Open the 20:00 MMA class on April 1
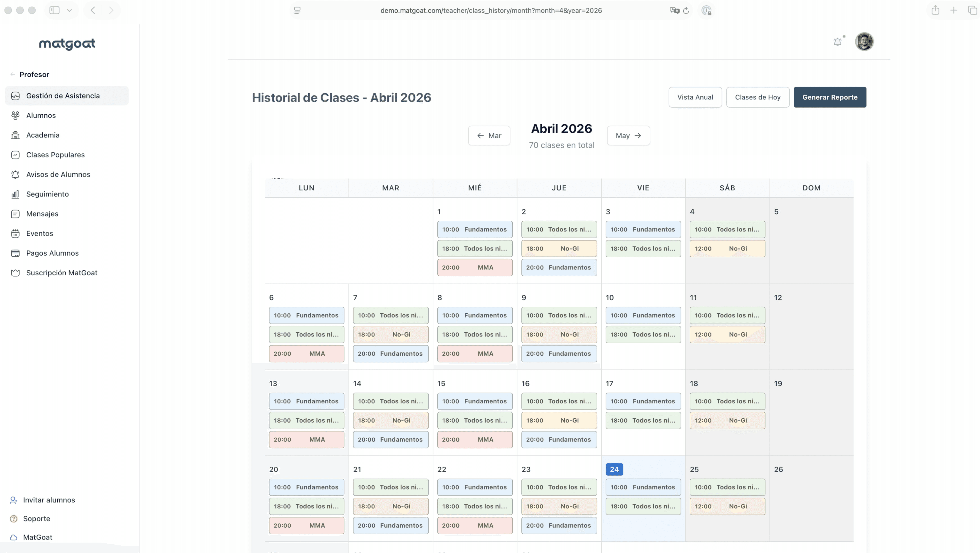The width and height of the screenshot is (980, 553). tap(475, 267)
